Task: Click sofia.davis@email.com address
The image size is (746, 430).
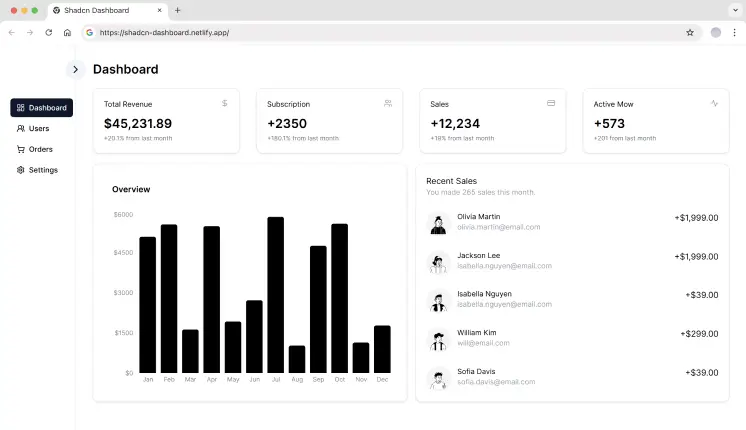Action: click(496, 382)
